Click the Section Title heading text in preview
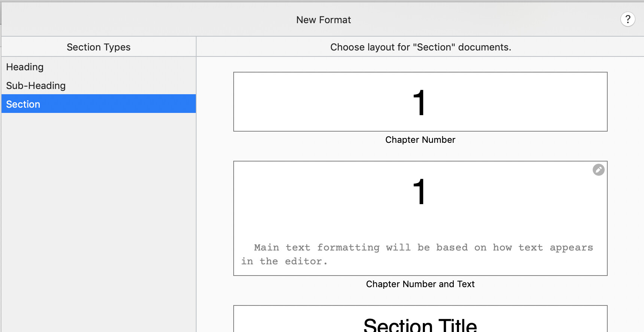The image size is (644, 332). (420, 325)
